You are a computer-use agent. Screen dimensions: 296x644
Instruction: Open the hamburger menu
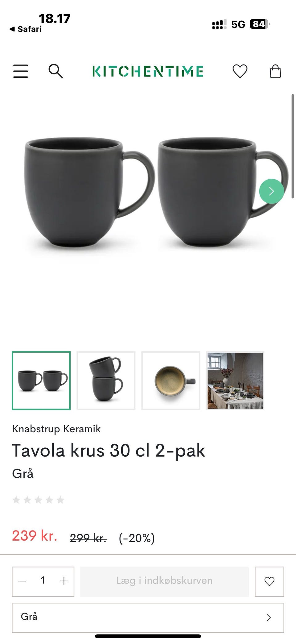(x=20, y=71)
